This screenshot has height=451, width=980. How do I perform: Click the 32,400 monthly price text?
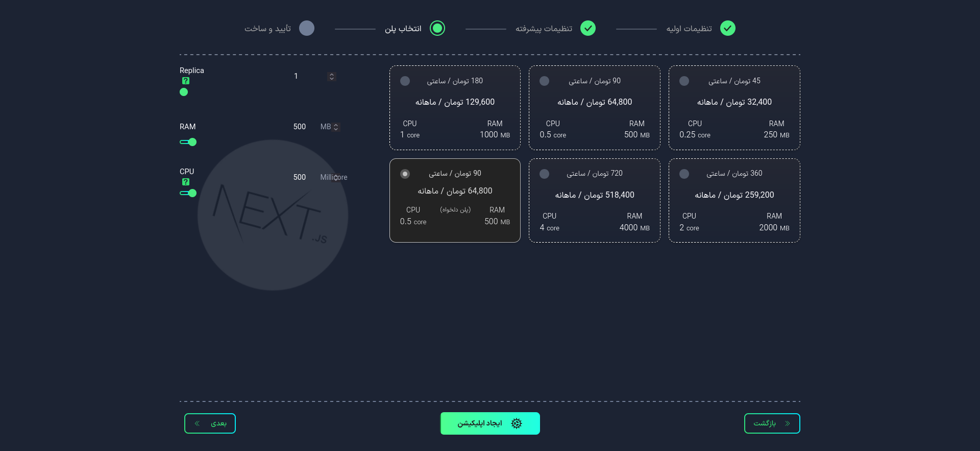(734, 102)
